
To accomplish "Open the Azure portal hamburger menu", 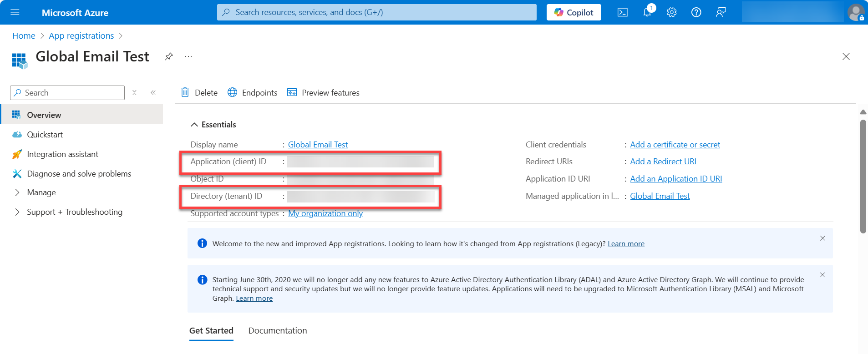I will coord(15,12).
